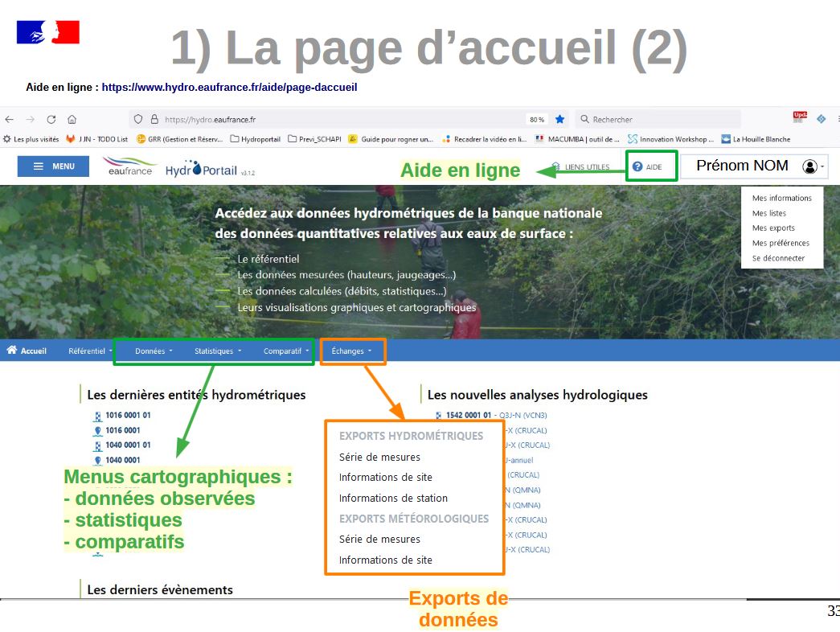Viewport: 840px width, 632px height.
Task: Expand the Comparatif dropdown
Action: (286, 351)
